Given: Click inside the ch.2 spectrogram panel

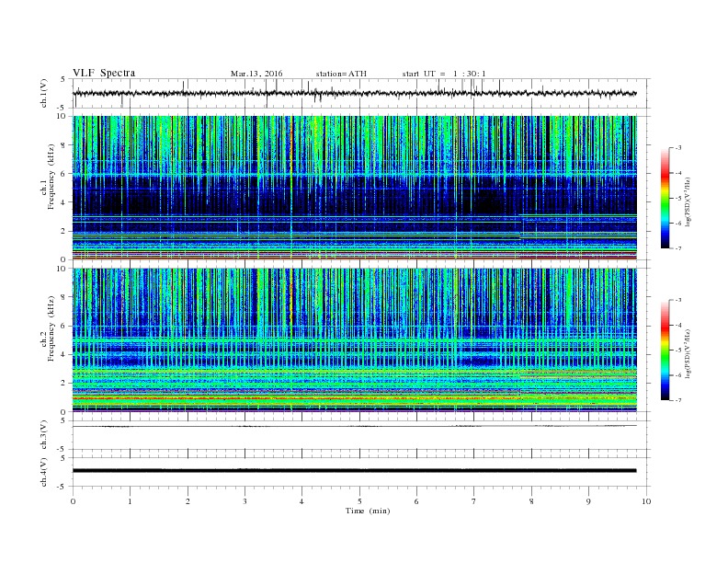Looking at the screenshot, I should (355, 339).
